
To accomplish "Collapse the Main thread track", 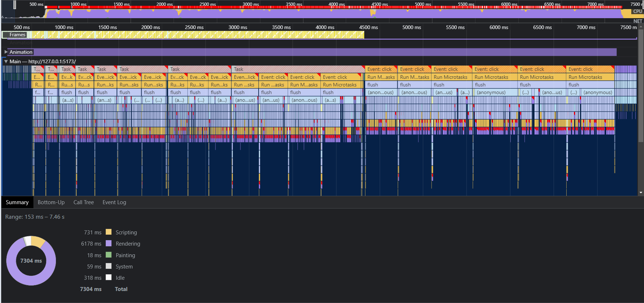I will pyautogui.click(x=6, y=61).
